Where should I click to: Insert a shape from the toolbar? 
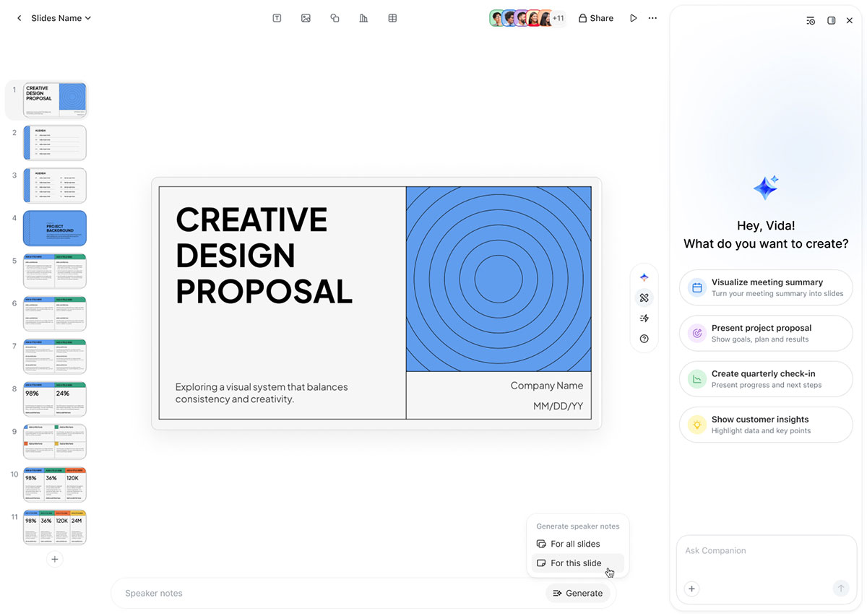coord(335,18)
